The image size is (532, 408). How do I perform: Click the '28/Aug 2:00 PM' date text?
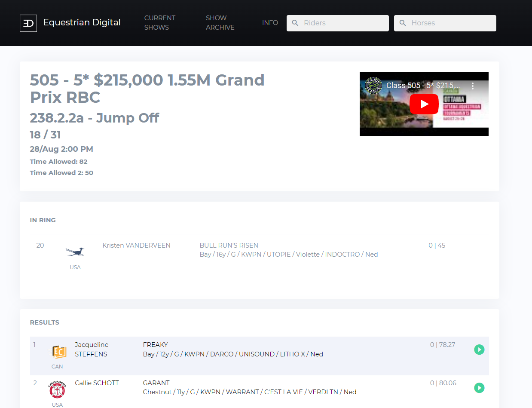61,149
